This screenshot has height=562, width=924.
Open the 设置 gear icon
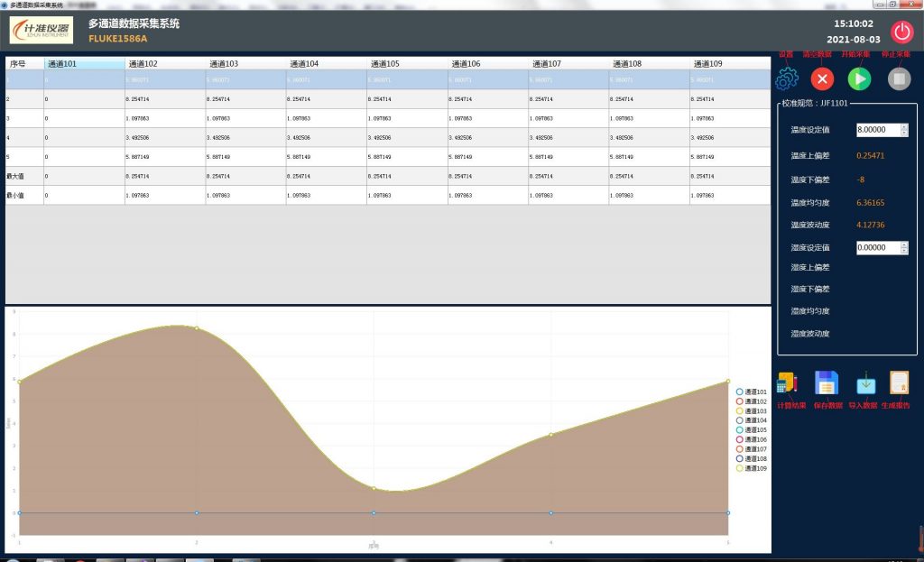tap(787, 79)
